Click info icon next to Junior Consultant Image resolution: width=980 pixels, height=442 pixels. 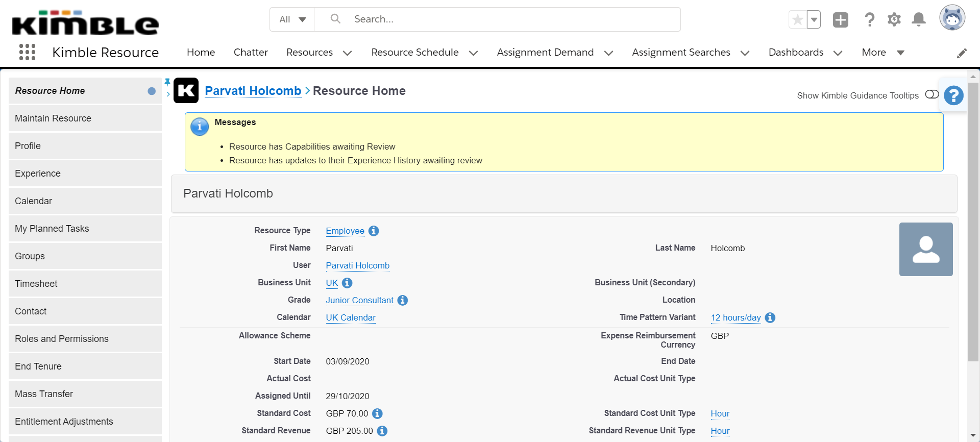pos(403,300)
